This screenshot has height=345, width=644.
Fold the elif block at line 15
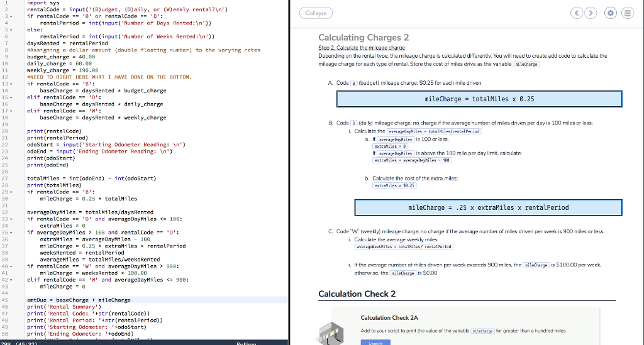click(11, 97)
